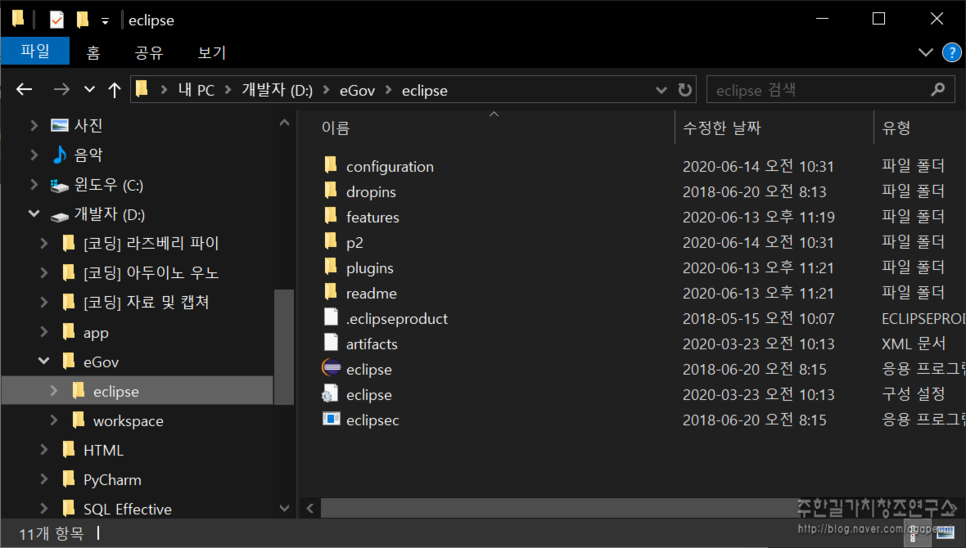The height and width of the screenshot is (548, 966).
Task: Click 내 PC in the address bar
Action: [196, 91]
